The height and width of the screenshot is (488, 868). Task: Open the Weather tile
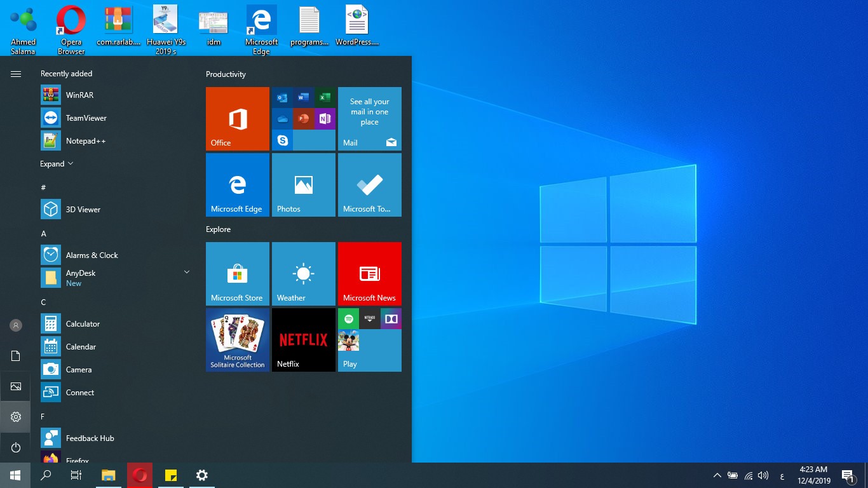[304, 274]
